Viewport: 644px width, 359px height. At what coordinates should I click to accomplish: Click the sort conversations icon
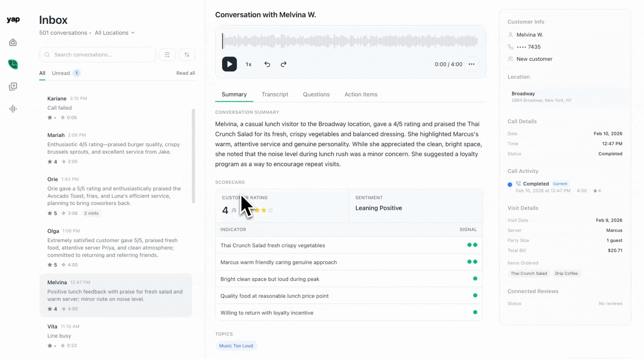click(x=187, y=55)
